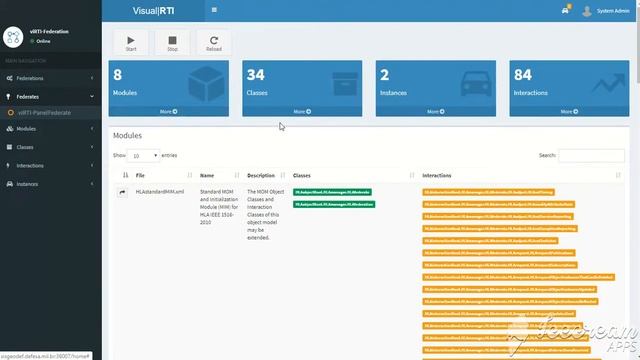
Task: Sort table by File column
Action: 163,176
